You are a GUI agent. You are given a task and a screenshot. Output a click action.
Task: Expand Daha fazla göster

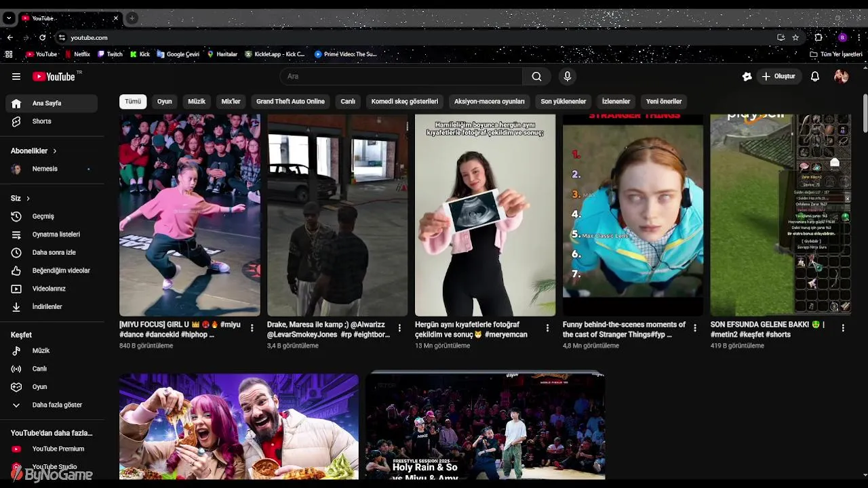pos(52,405)
